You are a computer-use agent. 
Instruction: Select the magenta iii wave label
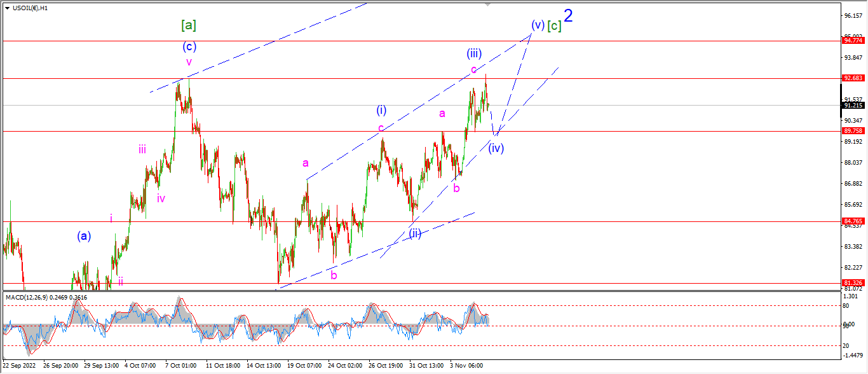point(142,149)
